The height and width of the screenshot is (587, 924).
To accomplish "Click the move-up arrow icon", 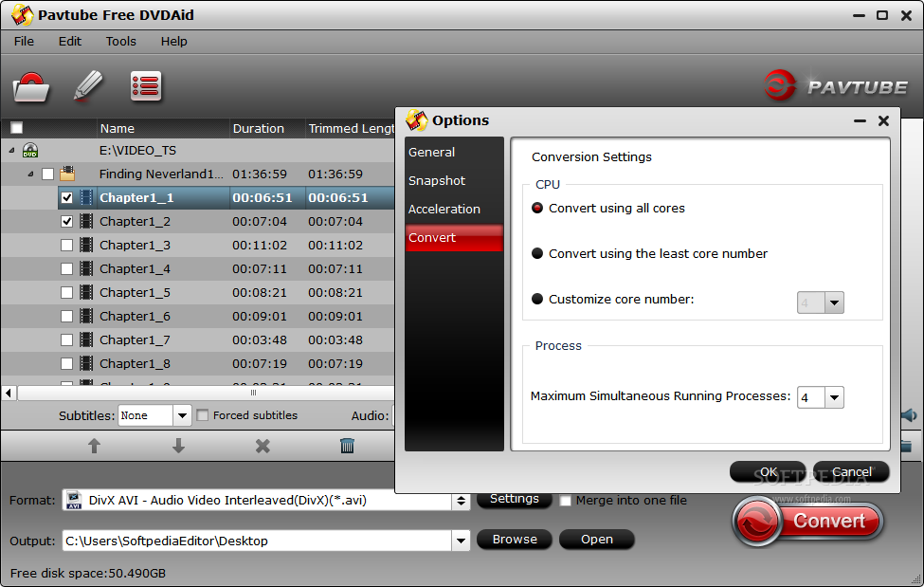I will (94, 446).
